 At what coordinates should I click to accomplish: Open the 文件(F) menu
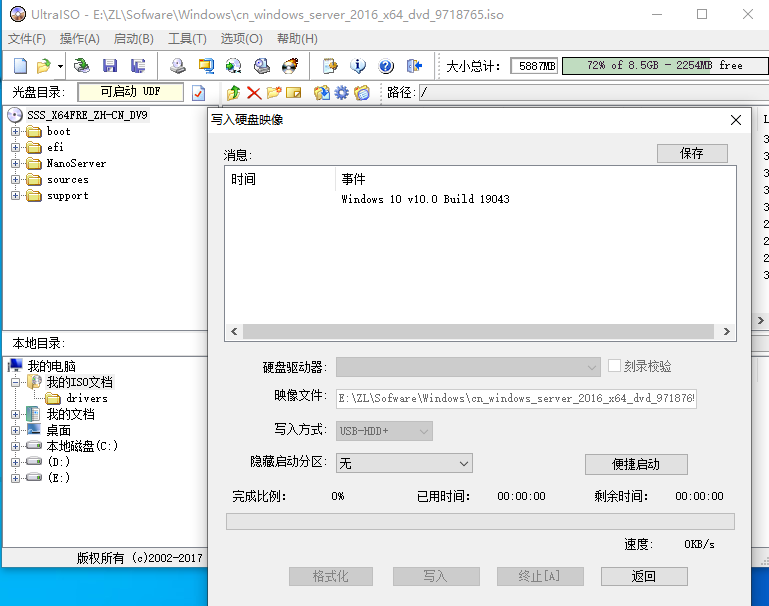[26, 39]
